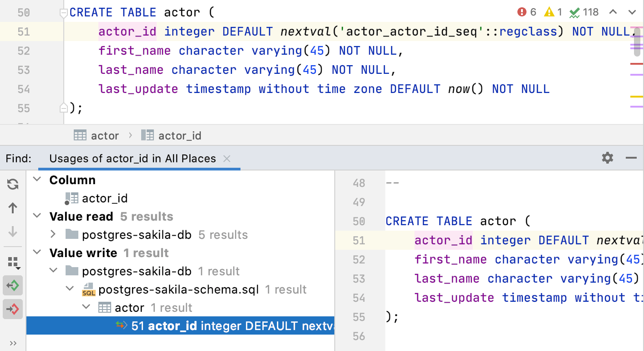Image resolution: width=644 pixels, height=351 pixels.
Task: Click the Rerun refresh icon in Find panel
Action: coord(13,184)
